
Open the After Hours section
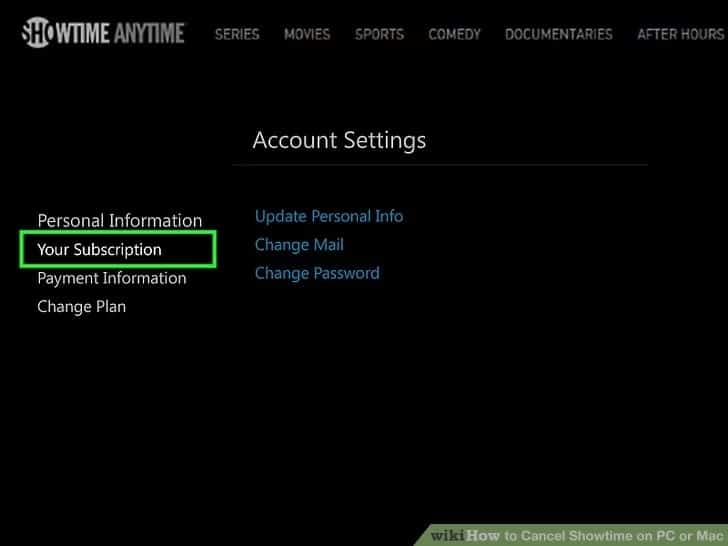click(x=680, y=34)
